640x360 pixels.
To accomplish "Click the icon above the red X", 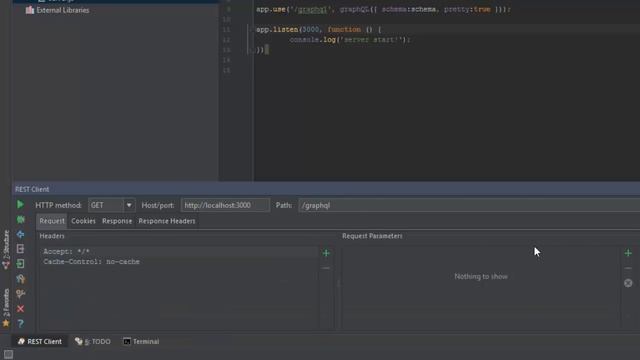I will [20, 294].
